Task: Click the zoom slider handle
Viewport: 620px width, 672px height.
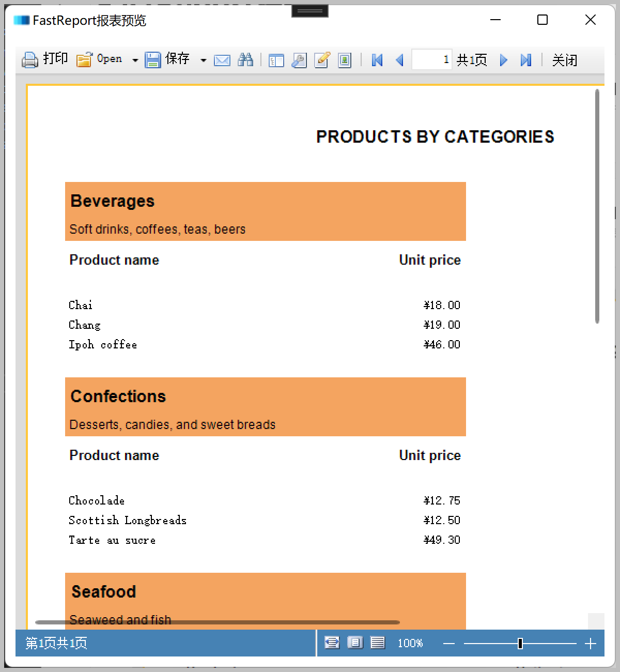Action: [x=520, y=644]
